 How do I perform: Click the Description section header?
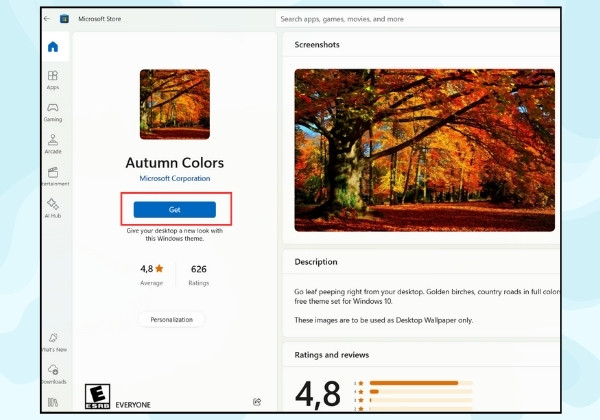click(316, 262)
